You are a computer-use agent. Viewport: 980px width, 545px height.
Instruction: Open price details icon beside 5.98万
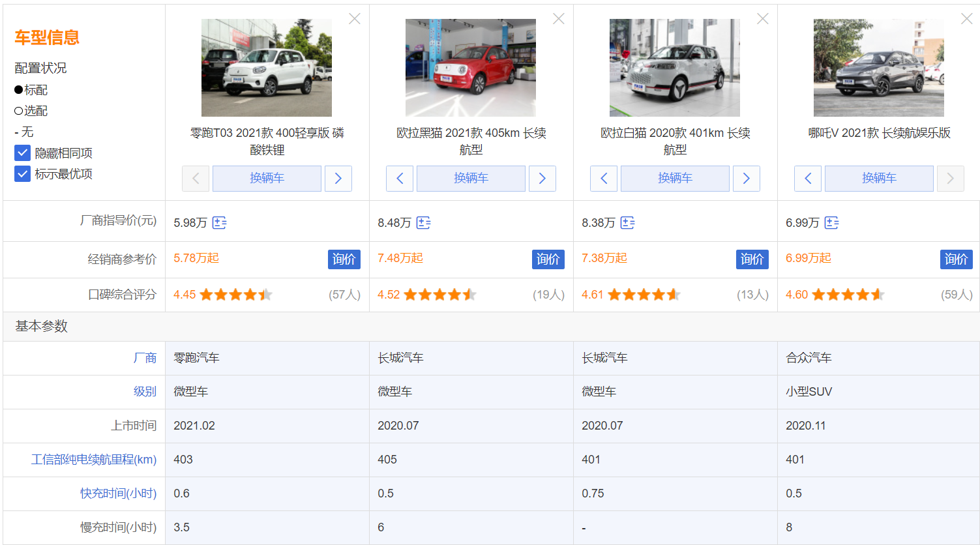click(x=220, y=223)
